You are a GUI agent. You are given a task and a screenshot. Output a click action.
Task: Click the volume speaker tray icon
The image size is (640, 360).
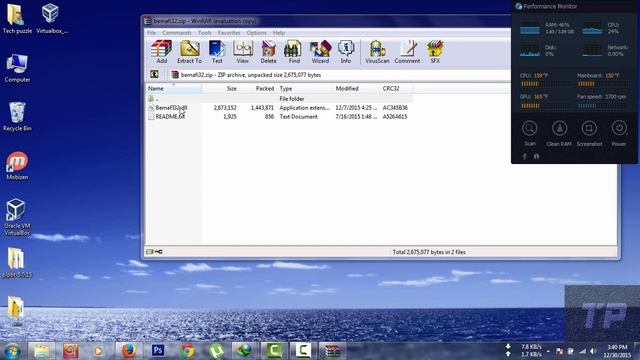click(x=593, y=351)
